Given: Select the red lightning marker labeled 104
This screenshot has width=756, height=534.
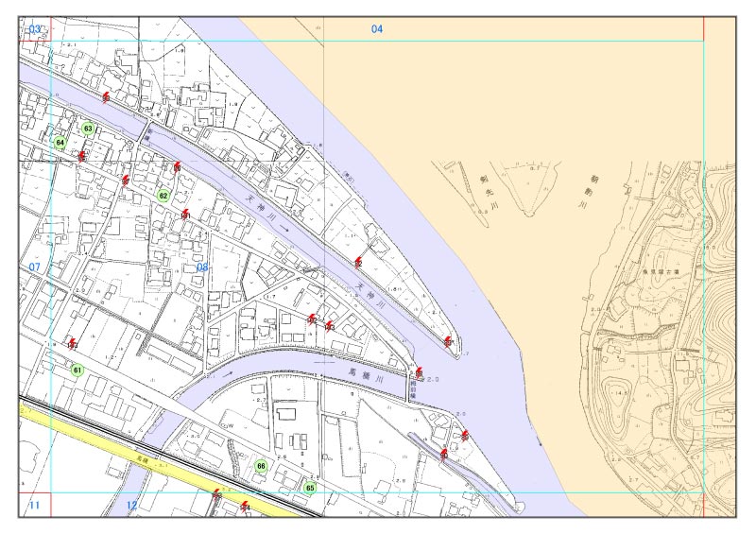Looking at the screenshot, I should (x=245, y=507).
